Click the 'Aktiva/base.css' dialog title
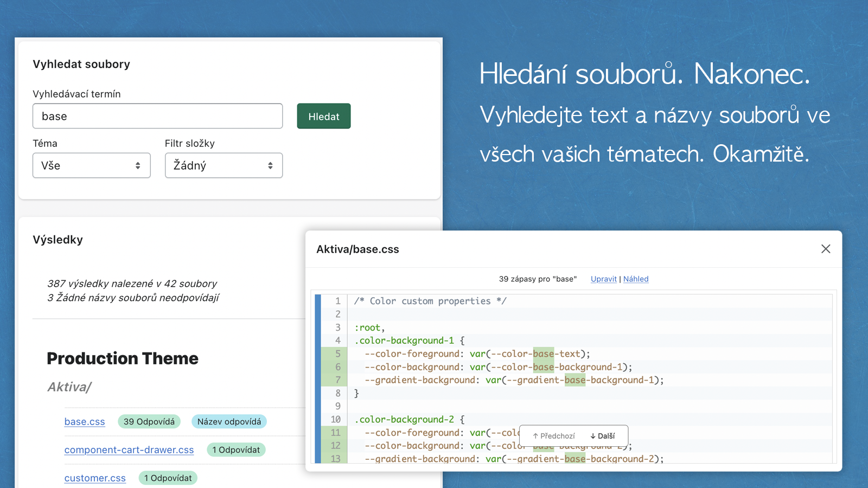 point(358,249)
